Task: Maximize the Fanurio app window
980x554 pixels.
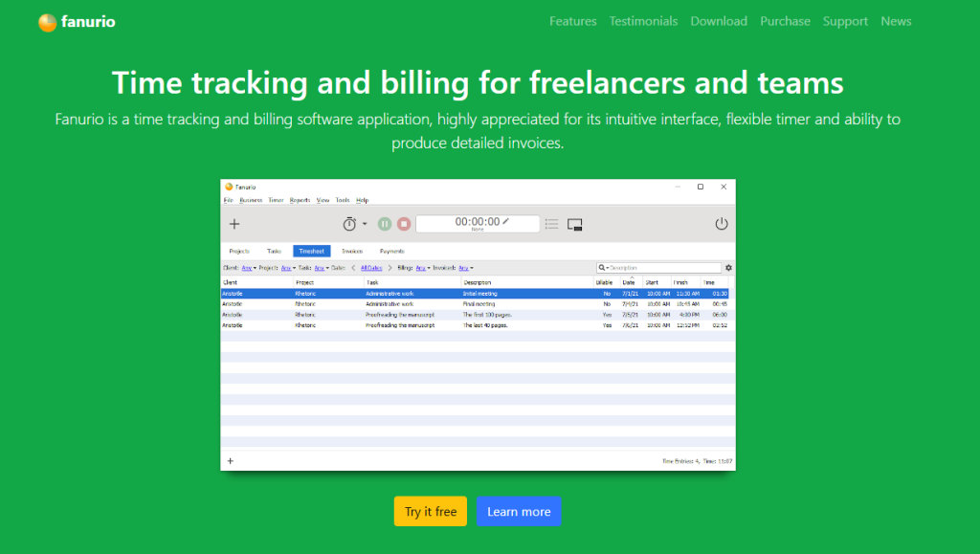Action: pos(701,187)
